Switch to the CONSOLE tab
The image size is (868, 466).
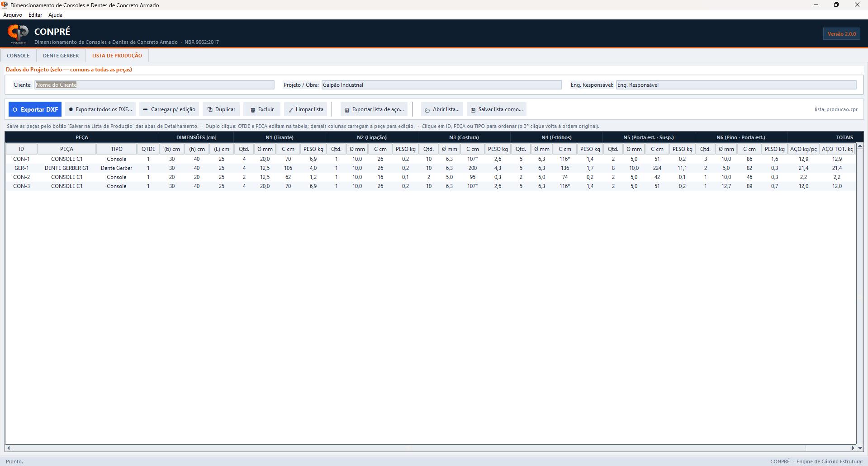18,56
